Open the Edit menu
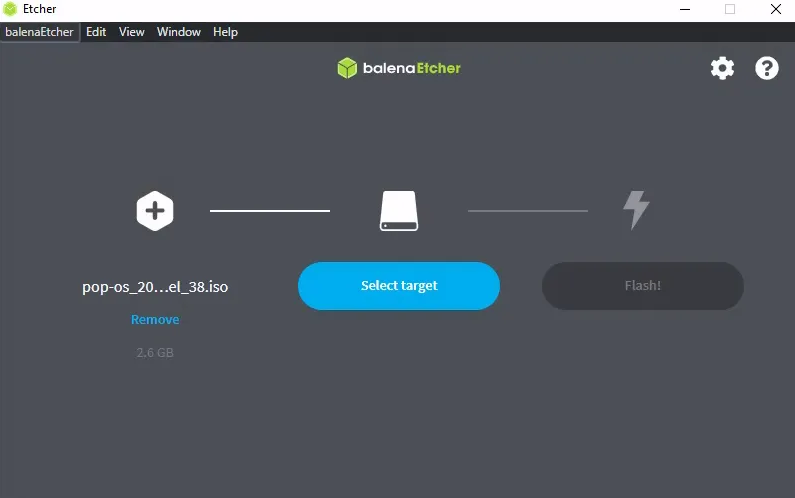 [x=96, y=32]
